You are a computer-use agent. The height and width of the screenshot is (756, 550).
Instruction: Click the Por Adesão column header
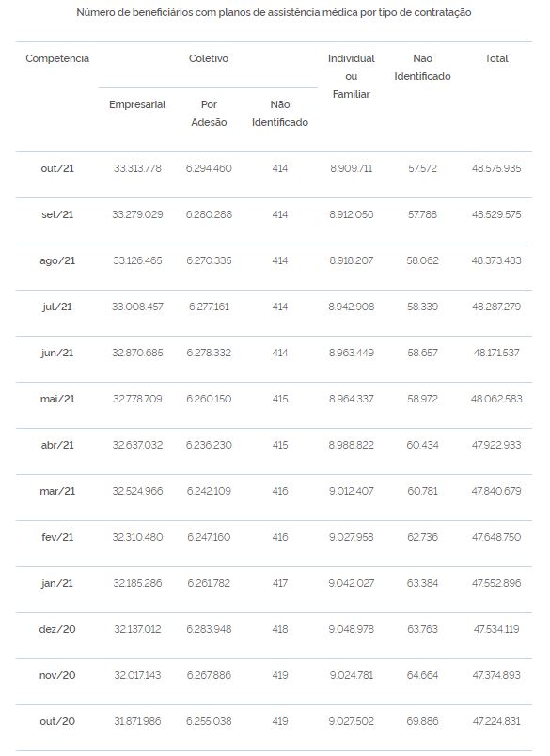coord(209,113)
